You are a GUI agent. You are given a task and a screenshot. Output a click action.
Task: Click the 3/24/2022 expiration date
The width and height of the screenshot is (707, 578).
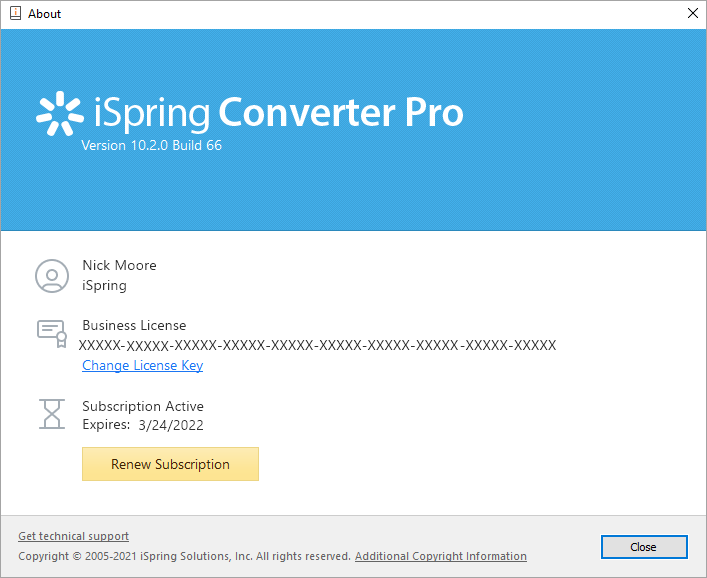pyautogui.click(x=171, y=425)
